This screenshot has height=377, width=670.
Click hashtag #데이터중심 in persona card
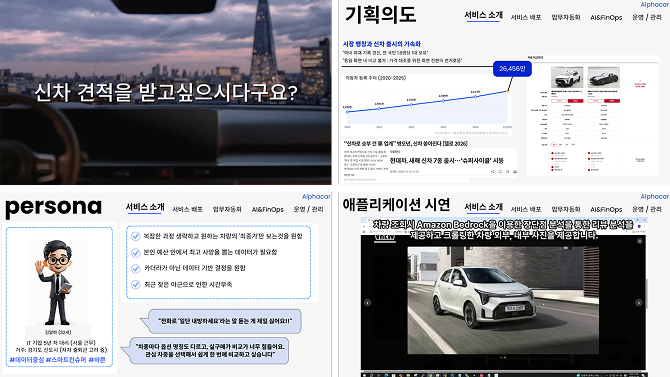pyautogui.click(x=26, y=360)
